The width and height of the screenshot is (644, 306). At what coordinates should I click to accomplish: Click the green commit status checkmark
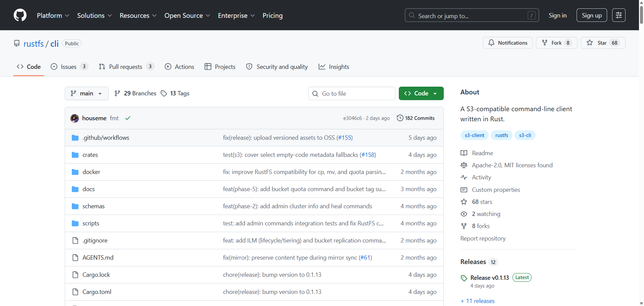point(128,118)
